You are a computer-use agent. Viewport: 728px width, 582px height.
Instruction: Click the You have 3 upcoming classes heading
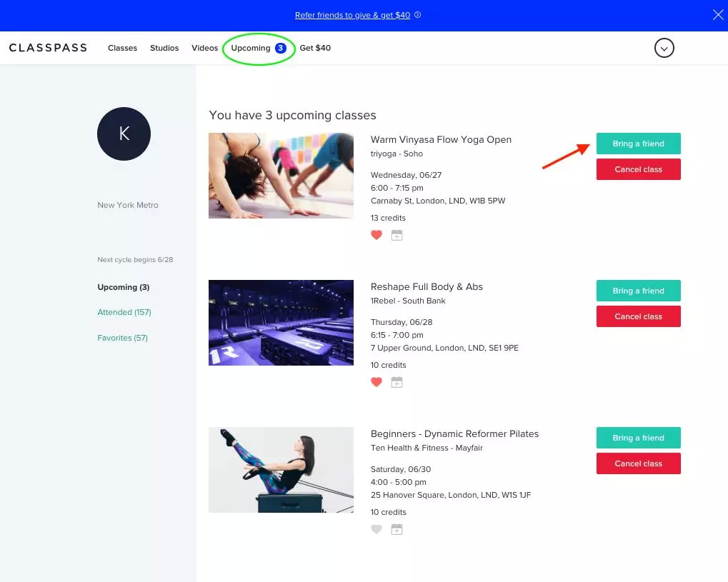292,115
